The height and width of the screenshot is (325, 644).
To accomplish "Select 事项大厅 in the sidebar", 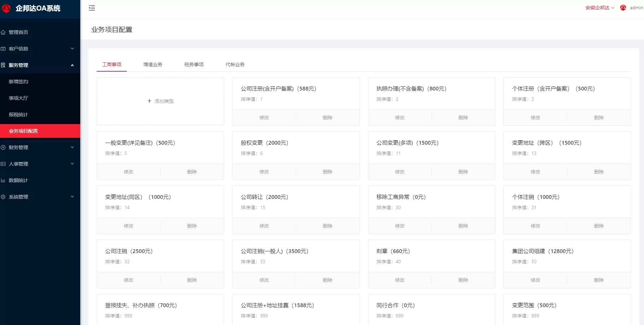I will [19, 98].
